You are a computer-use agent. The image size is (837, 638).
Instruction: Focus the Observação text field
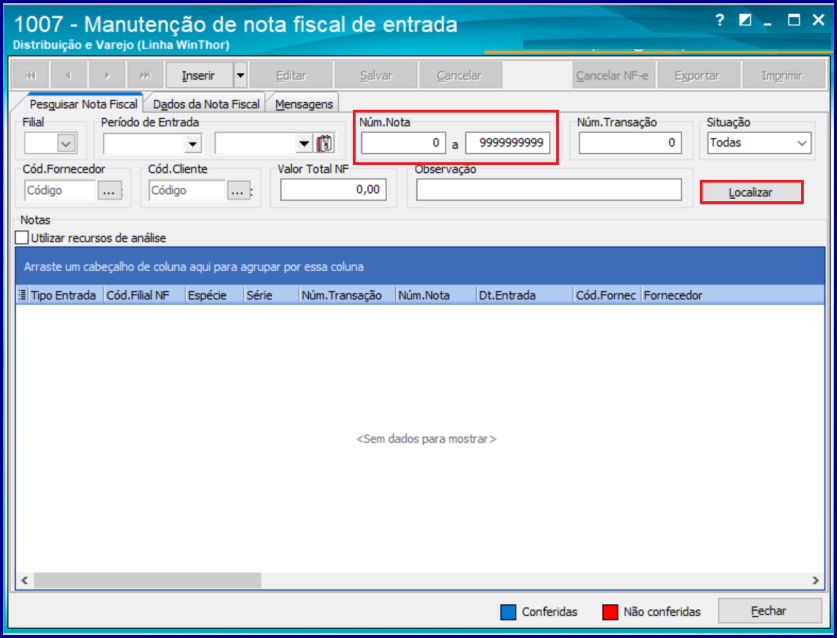pyautogui.click(x=549, y=190)
